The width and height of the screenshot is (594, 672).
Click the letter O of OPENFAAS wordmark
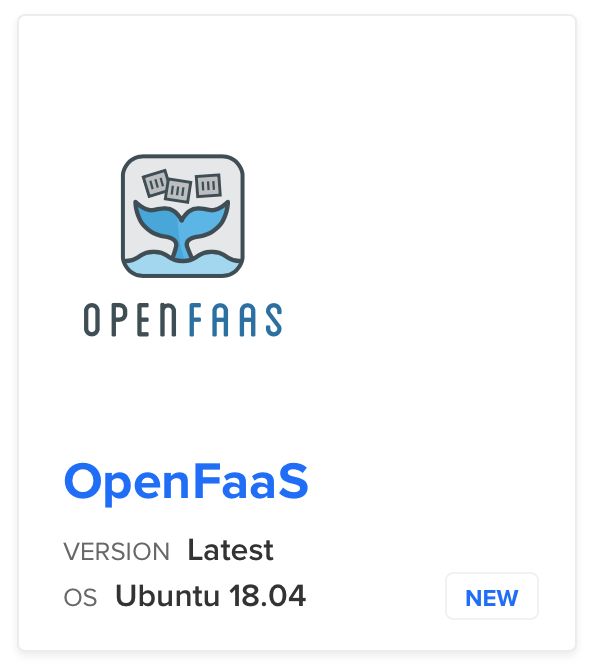coord(92,320)
